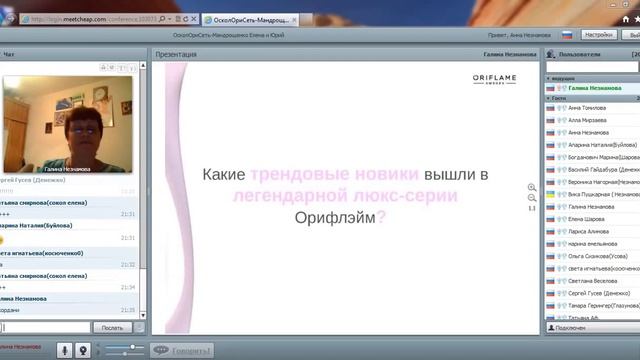Zoom in on the presentation slide
Image resolution: width=640 pixels, height=360 pixels.
(x=532, y=187)
